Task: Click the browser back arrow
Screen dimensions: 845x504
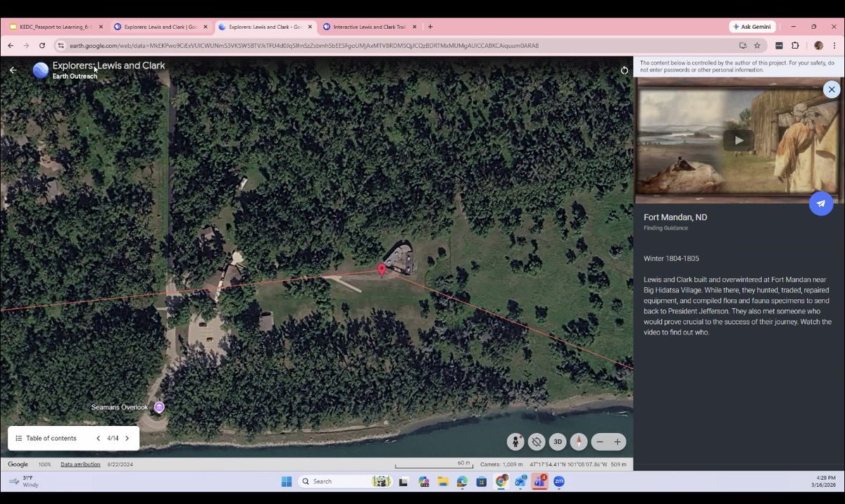Action: 11,45
